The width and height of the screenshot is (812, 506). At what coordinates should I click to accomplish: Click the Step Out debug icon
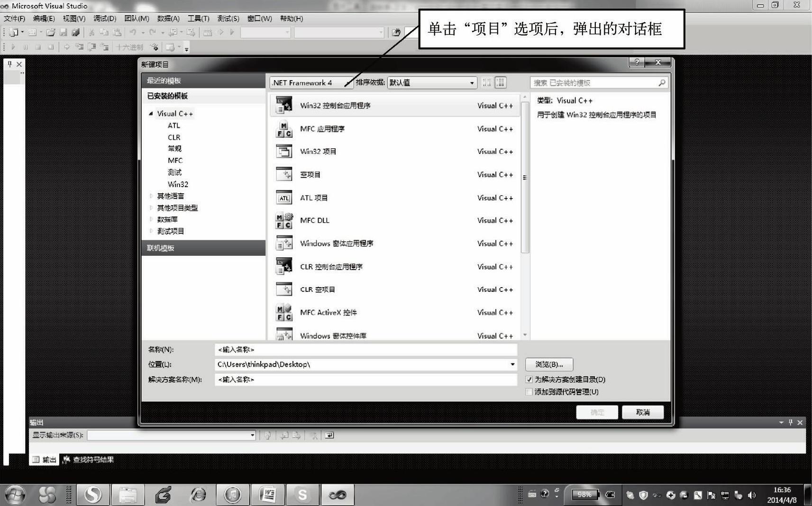pos(105,47)
